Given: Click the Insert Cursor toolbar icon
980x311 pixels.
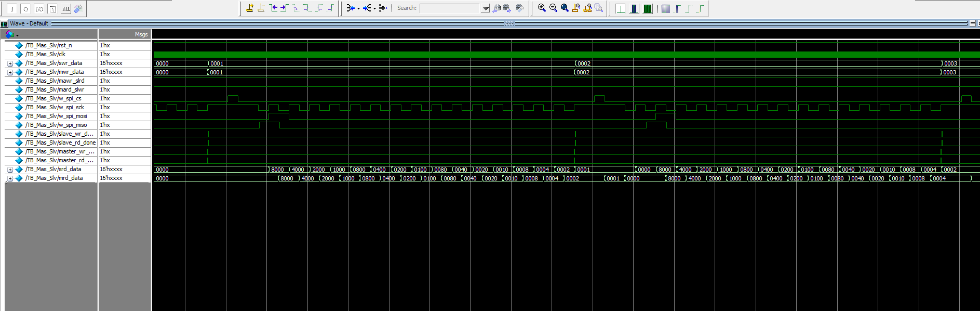Looking at the screenshot, I should pyautogui.click(x=250, y=8).
